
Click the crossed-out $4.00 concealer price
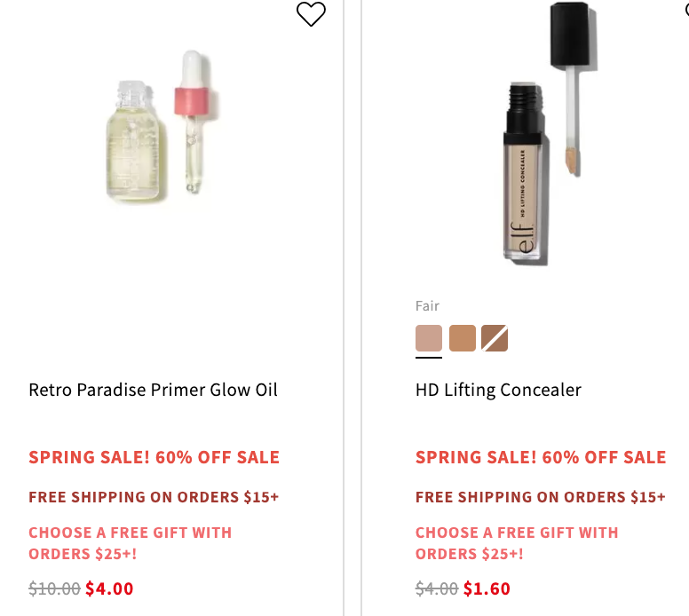pyautogui.click(x=437, y=588)
